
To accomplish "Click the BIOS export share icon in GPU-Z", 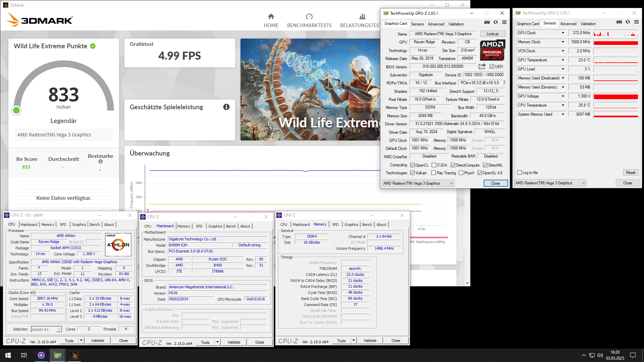I will (x=482, y=66).
